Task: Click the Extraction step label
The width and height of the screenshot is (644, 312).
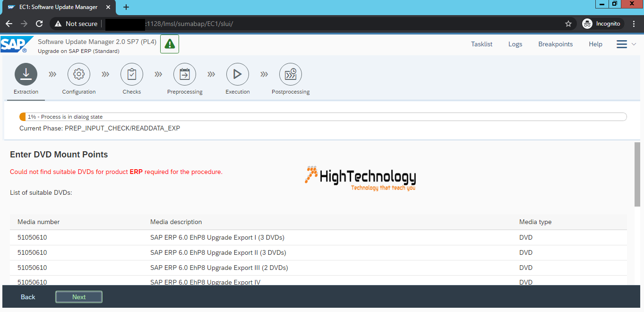Action: [26, 92]
